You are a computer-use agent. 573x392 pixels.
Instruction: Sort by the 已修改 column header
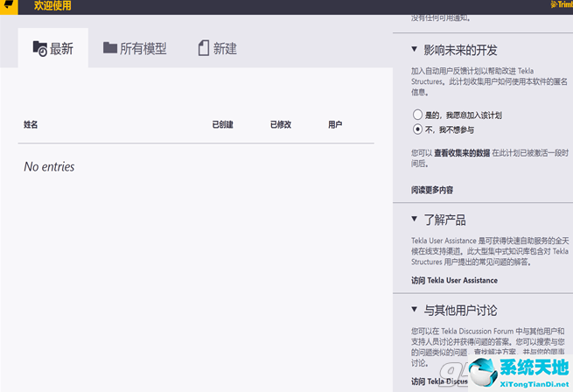281,125
